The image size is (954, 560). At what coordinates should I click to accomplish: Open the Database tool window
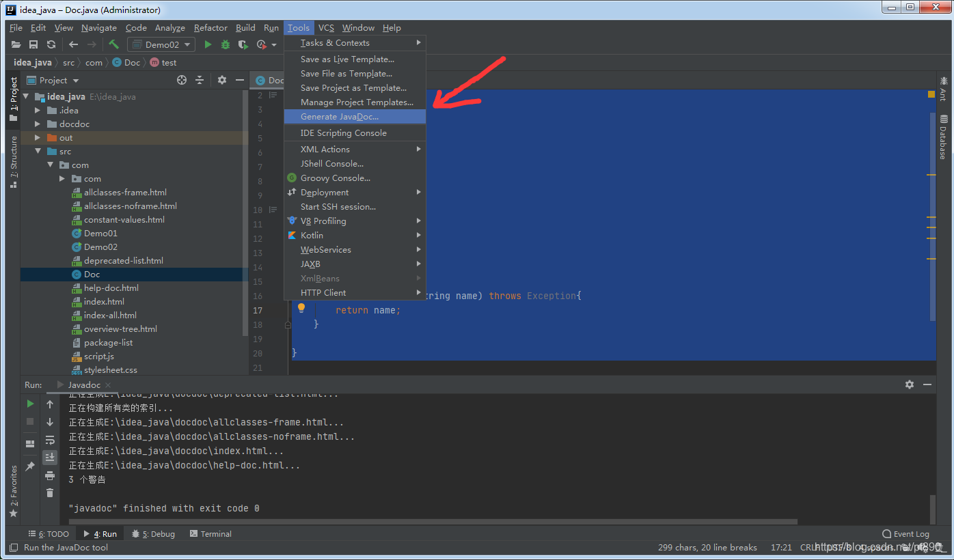click(944, 137)
